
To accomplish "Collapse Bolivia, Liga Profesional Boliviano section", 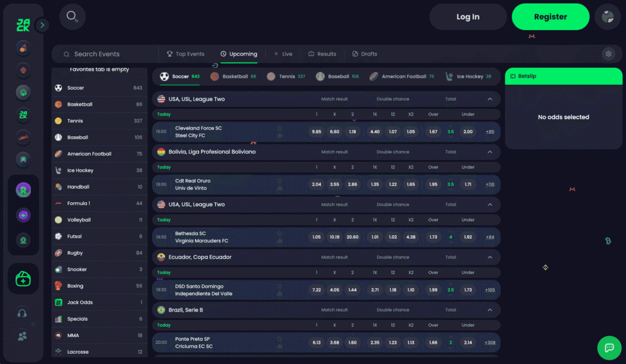I will coord(490,152).
